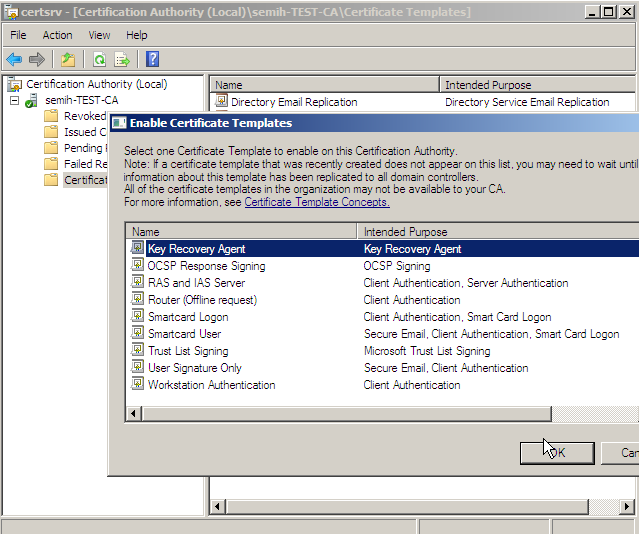The width and height of the screenshot is (639, 534).
Task: Open the Action menu
Action: 57,35
